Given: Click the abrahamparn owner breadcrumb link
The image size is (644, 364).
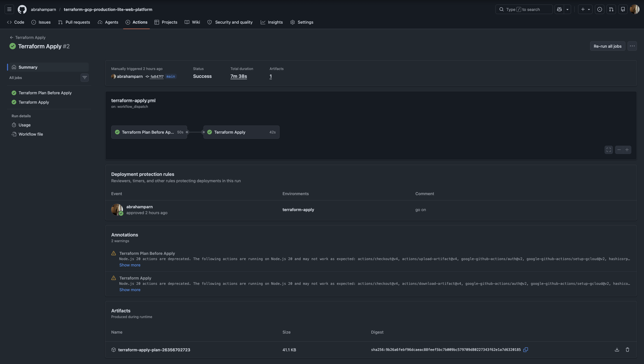Looking at the screenshot, I should click(43, 9).
